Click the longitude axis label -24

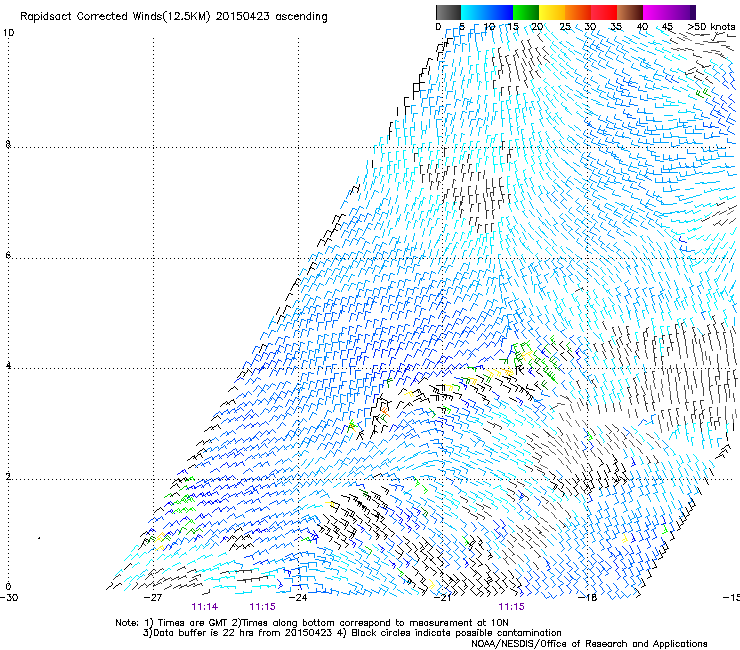point(298,598)
